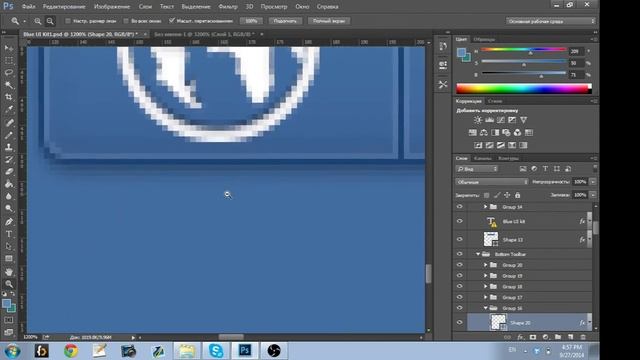Select the Eraser tool
This screenshot has width=640, height=360.
[9, 172]
